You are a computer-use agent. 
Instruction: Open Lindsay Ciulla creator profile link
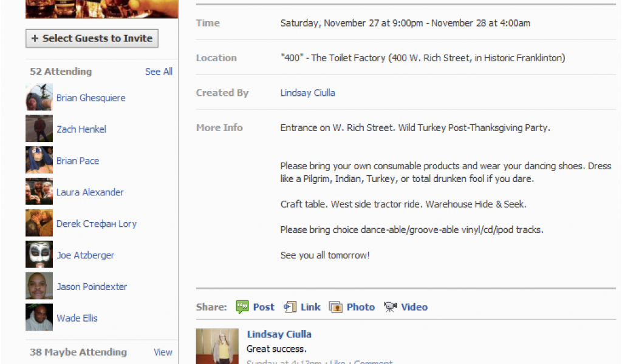click(x=308, y=93)
